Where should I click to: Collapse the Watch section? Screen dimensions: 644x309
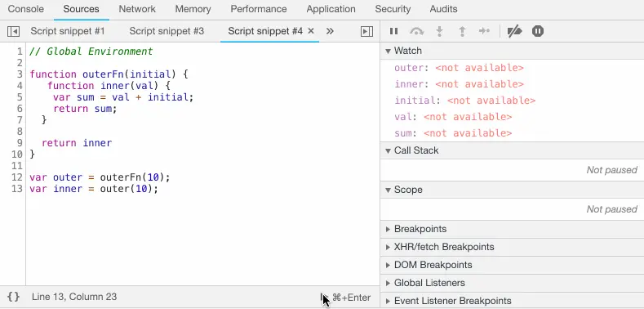tap(512, 51)
